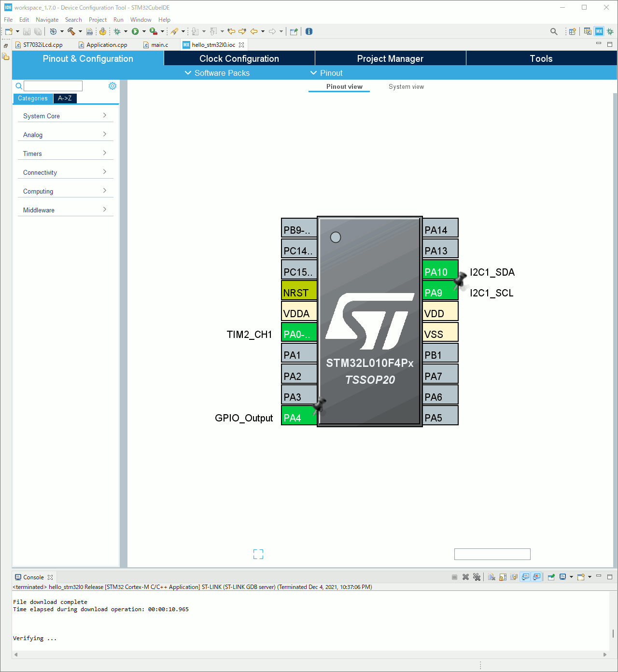Toggle Scroll Lock in Console toolbar
Viewport: 618px width, 672px height.
pos(503,577)
